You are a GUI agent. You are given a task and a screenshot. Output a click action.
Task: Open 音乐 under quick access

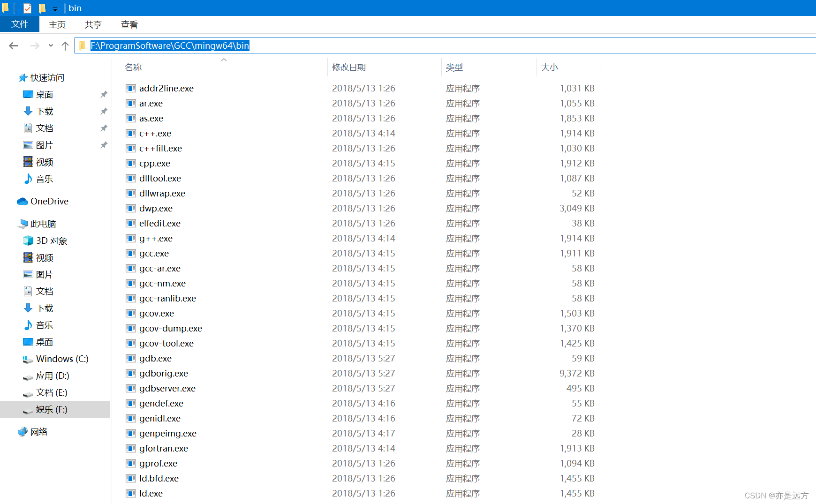pyautogui.click(x=38, y=179)
